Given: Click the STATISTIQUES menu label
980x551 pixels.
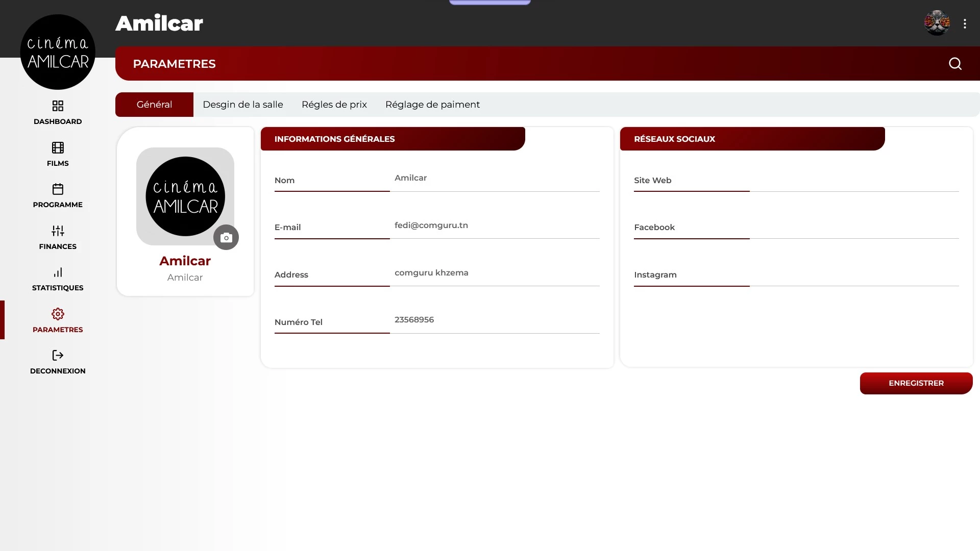Looking at the screenshot, I should (58, 288).
